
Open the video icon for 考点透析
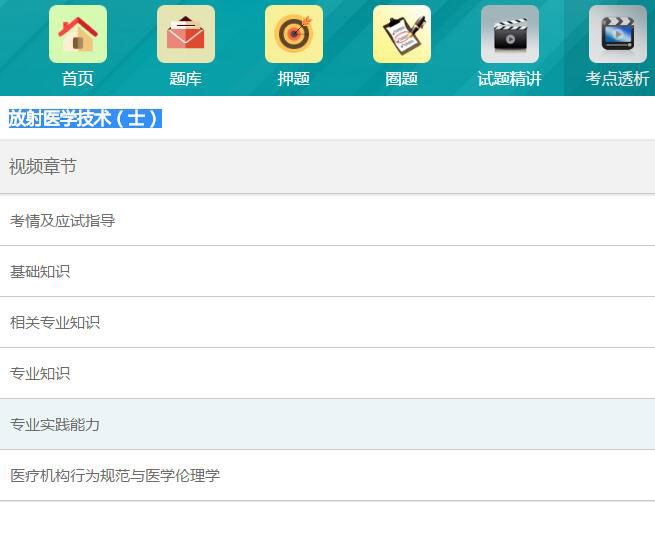618,34
